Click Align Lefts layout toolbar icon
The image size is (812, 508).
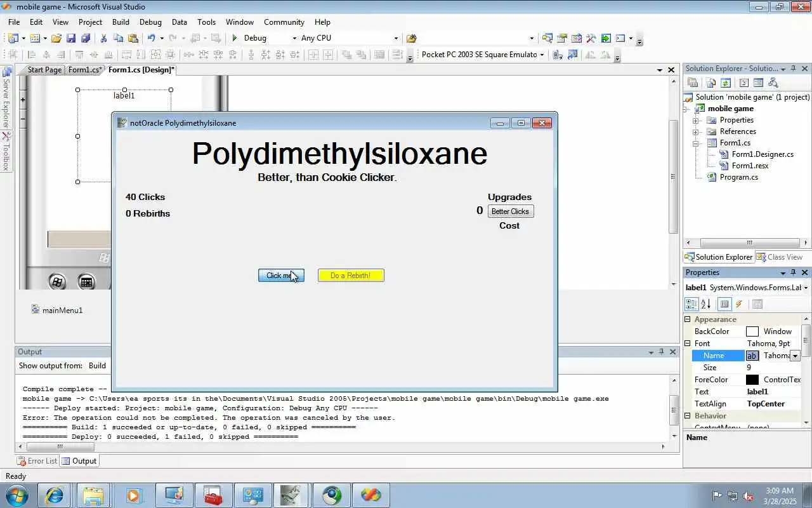[32, 55]
